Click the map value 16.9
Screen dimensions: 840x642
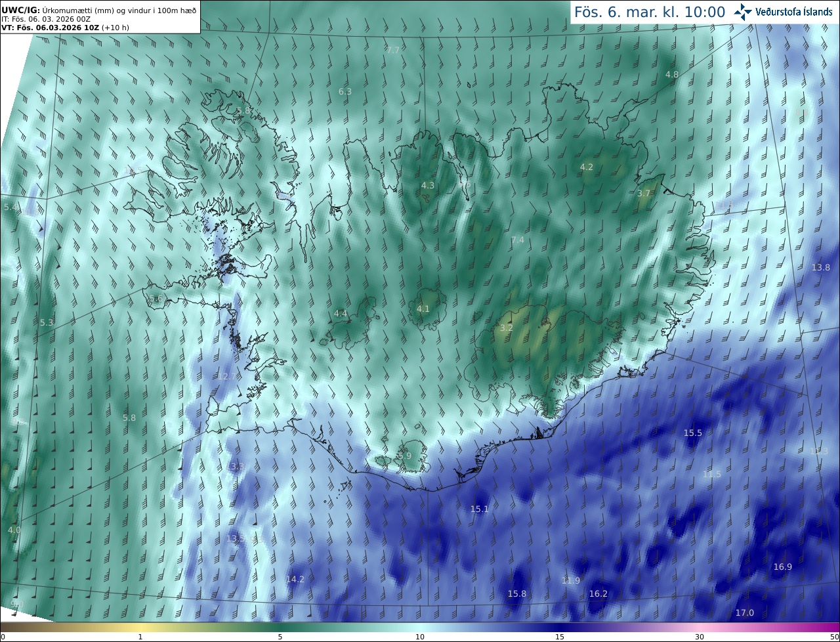(x=783, y=567)
